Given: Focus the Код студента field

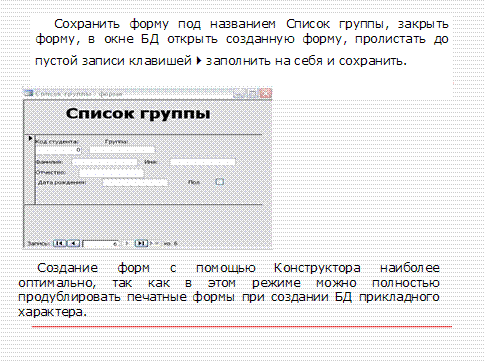Looking at the screenshot, I should click(x=59, y=150).
